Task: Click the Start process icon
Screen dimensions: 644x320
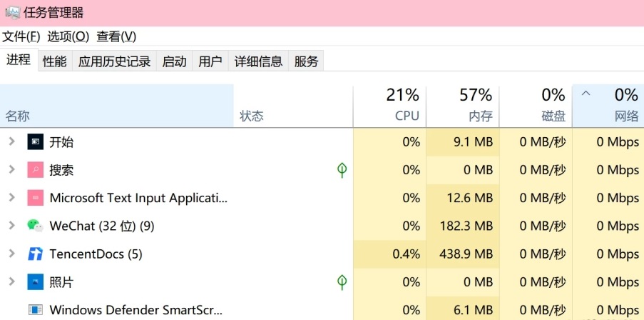Action: coord(35,141)
